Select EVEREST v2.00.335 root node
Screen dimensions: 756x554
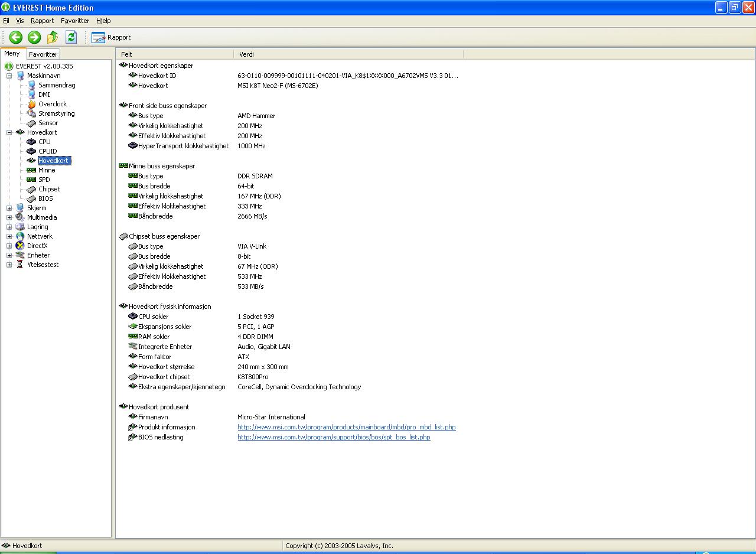click(x=44, y=66)
